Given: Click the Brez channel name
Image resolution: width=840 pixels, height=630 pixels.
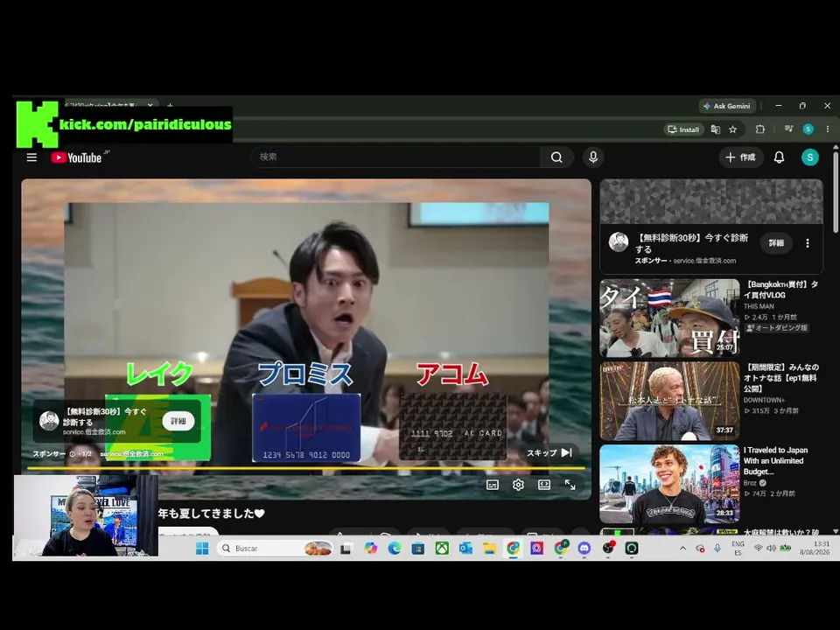Looking at the screenshot, I should pyautogui.click(x=750, y=483).
